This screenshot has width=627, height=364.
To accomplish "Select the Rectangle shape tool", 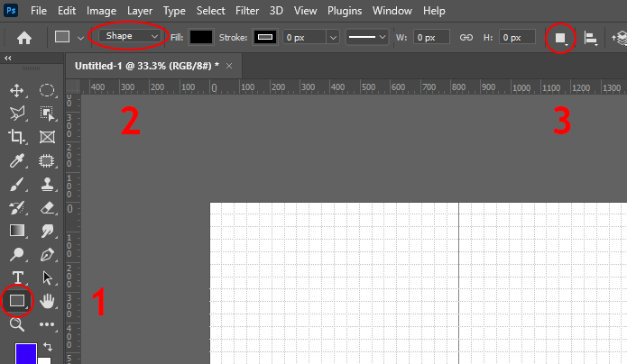I will tap(16, 301).
